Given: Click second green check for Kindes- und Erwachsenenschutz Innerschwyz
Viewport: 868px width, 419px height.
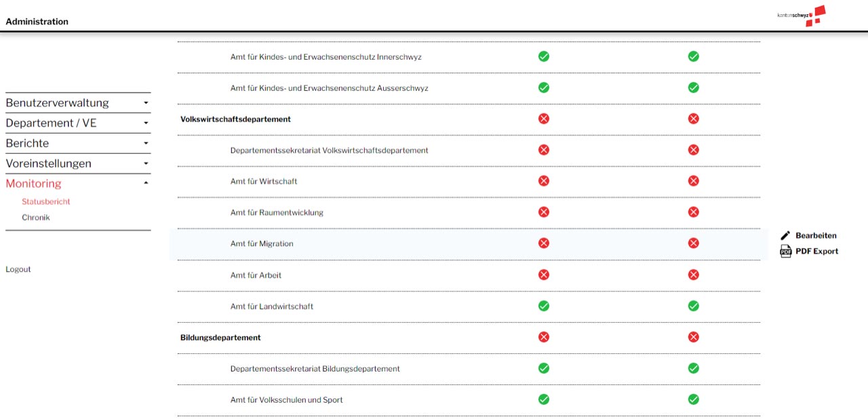Looking at the screenshot, I should (693, 56).
